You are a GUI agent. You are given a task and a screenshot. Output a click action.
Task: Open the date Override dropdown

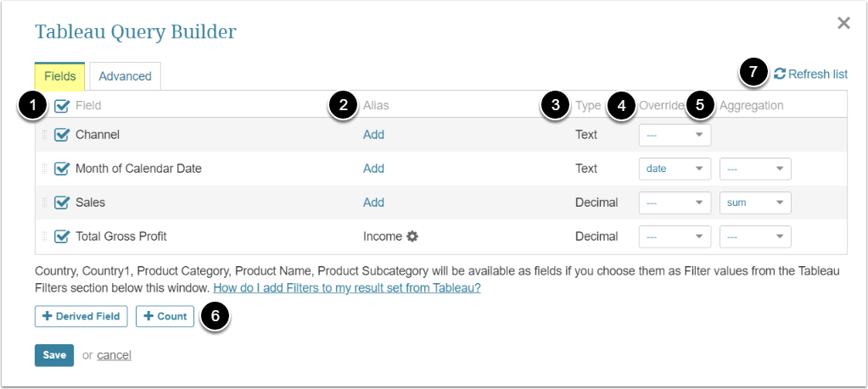click(675, 169)
